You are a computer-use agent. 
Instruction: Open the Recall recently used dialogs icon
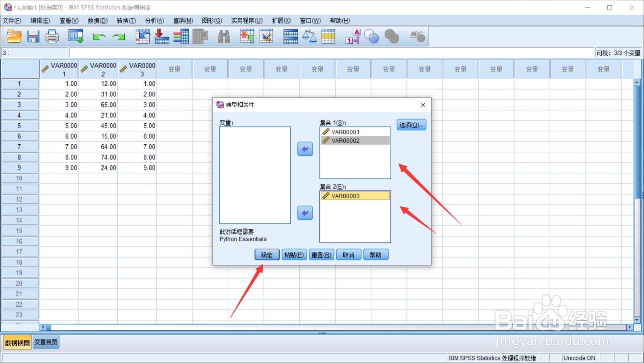pos(76,36)
